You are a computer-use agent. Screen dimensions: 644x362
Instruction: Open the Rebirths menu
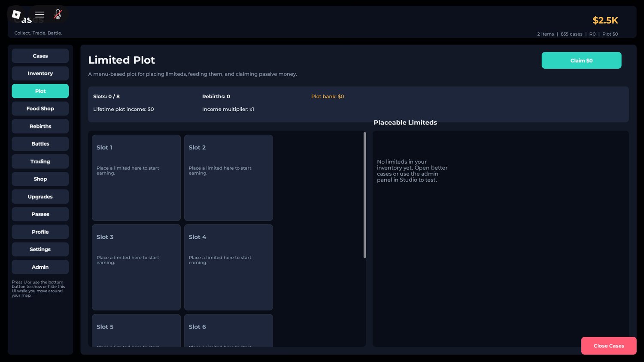(40, 126)
